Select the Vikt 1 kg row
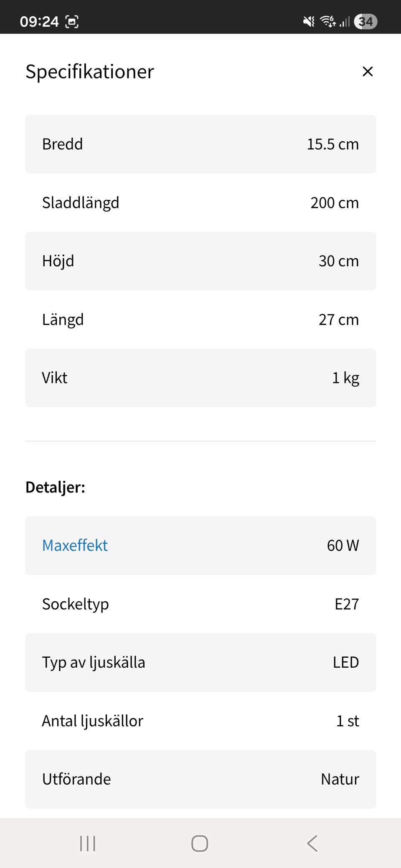 pyautogui.click(x=200, y=378)
